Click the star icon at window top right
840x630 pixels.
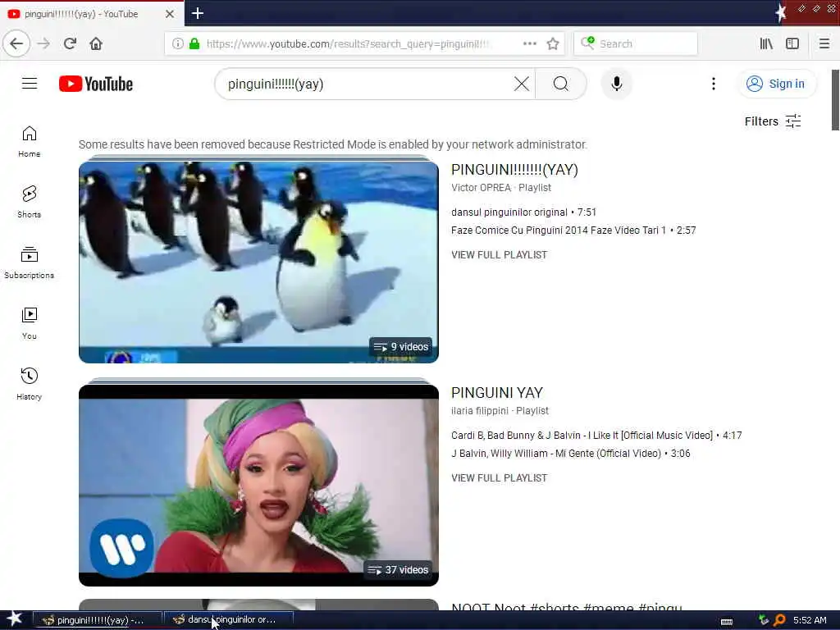pos(781,11)
